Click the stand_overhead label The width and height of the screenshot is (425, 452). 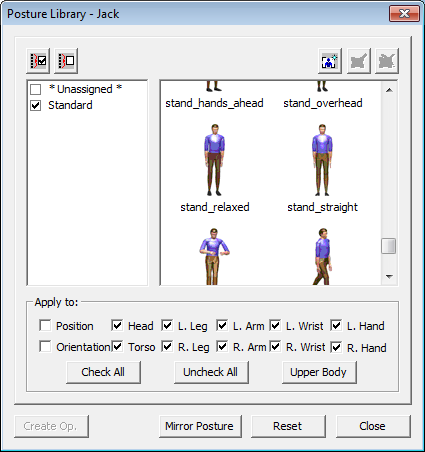click(x=323, y=103)
